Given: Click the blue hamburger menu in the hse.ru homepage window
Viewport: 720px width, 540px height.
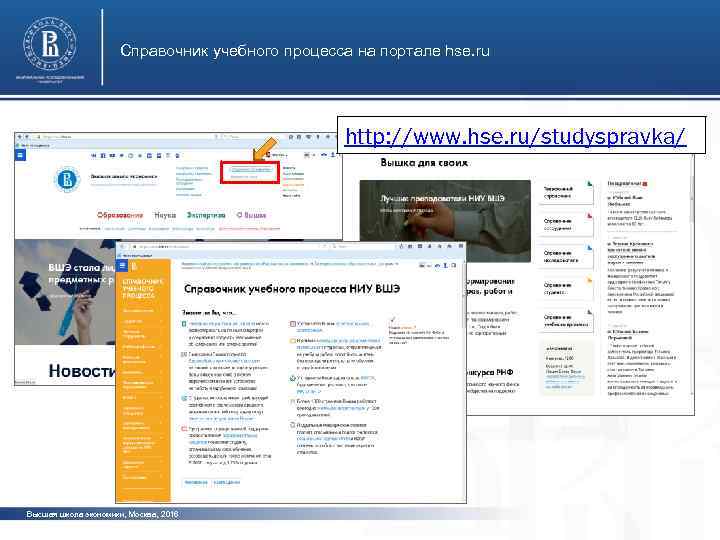Looking at the screenshot, I should (20, 155).
